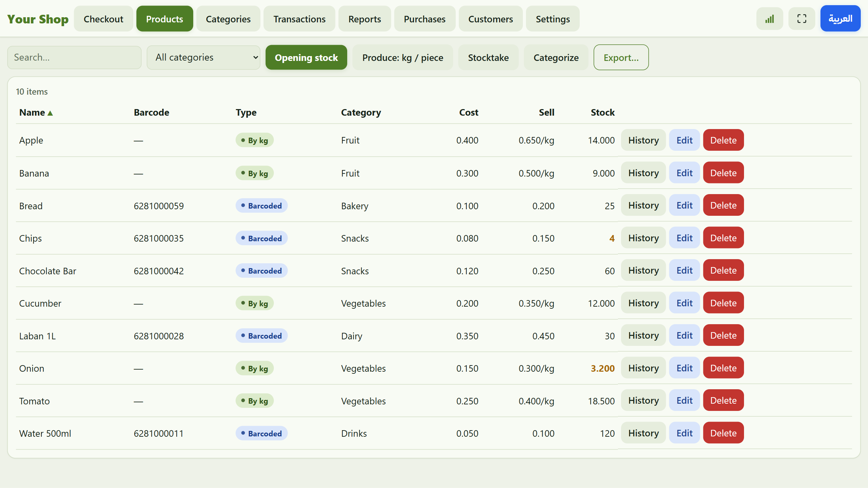Open the sales chart icon
The width and height of the screenshot is (868, 488).
coord(769,19)
